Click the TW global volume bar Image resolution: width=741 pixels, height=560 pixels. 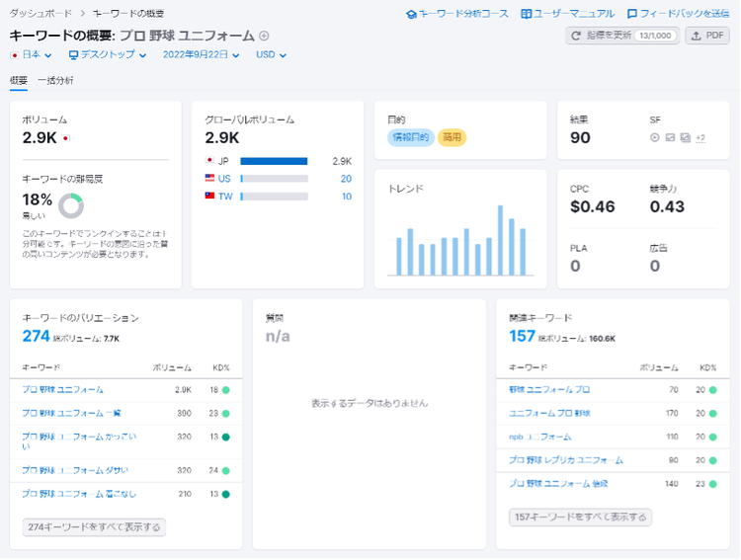[x=274, y=197]
